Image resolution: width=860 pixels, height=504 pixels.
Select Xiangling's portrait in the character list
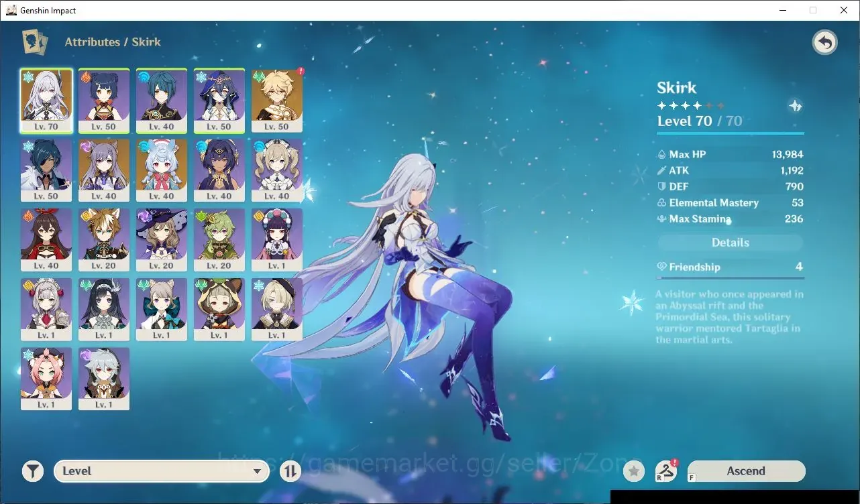click(104, 101)
